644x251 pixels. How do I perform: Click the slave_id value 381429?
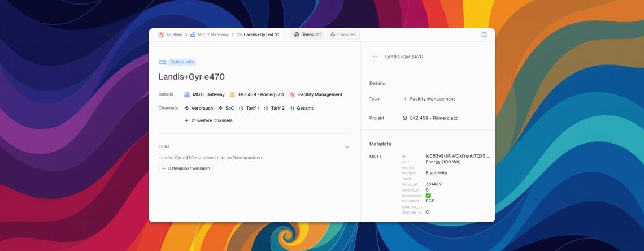(x=434, y=184)
